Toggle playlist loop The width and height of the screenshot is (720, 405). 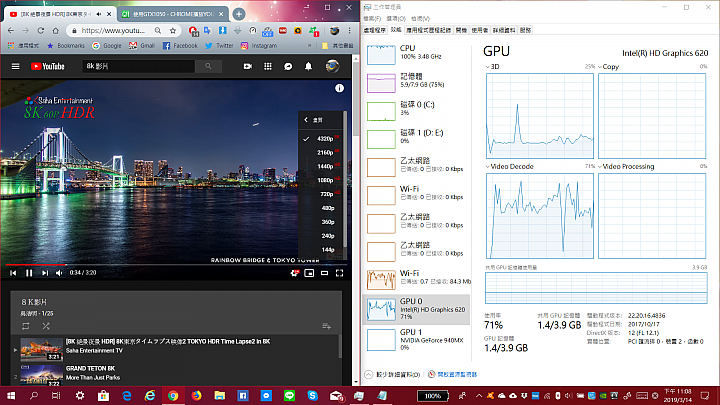pyautogui.click(x=26, y=326)
